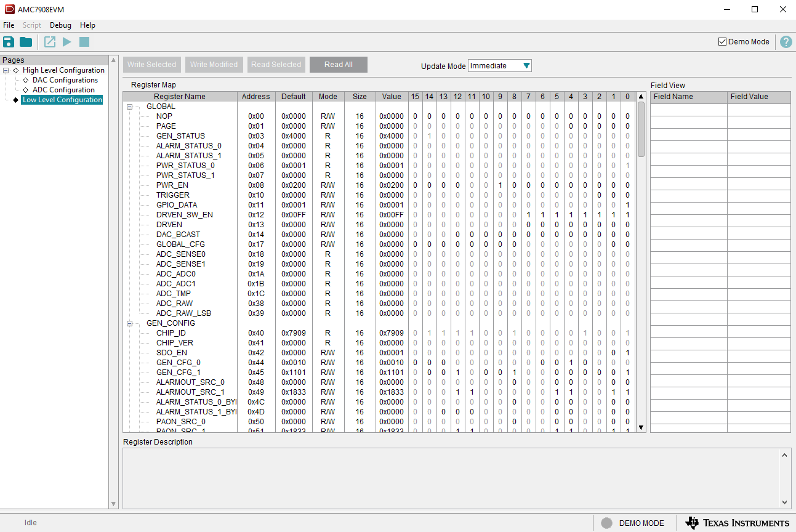Open the Update Mode dropdown

[500, 66]
